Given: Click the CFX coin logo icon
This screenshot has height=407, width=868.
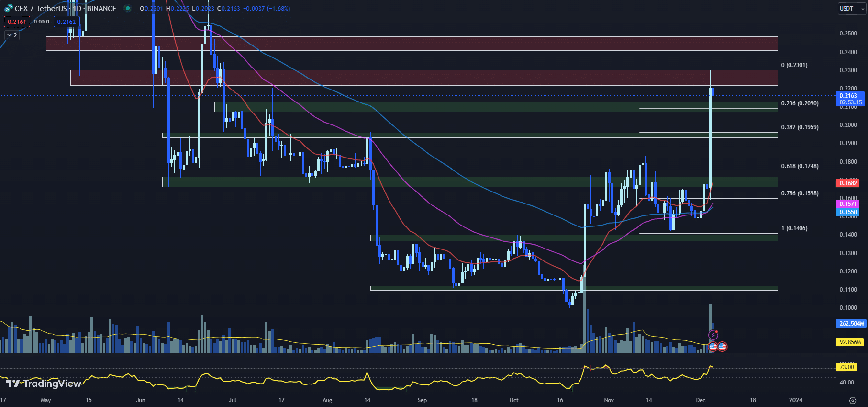Looking at the screenshot, I should point(8,9).
